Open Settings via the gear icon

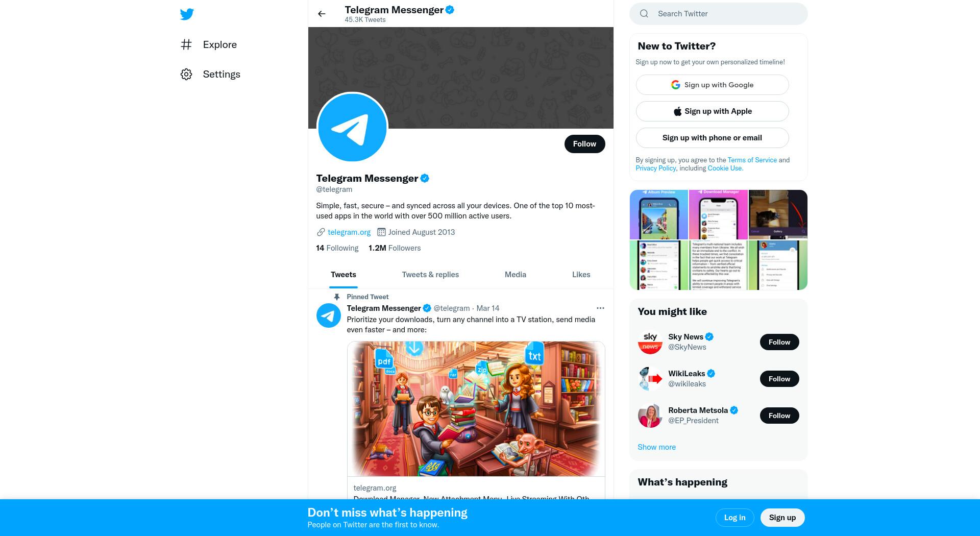(186, 75)
